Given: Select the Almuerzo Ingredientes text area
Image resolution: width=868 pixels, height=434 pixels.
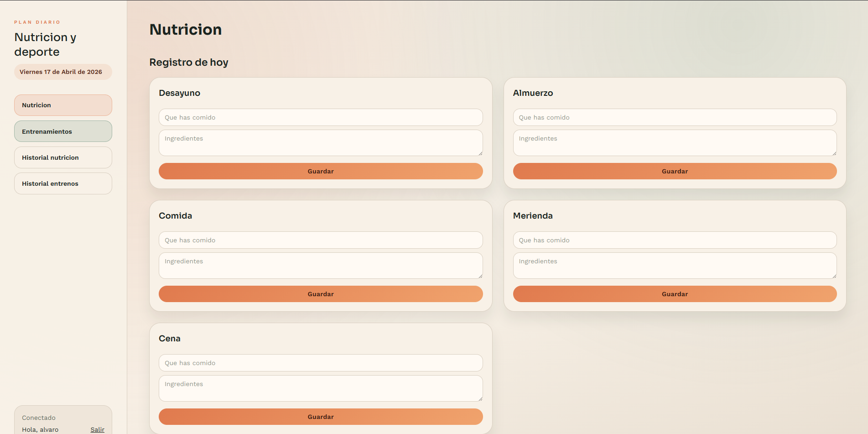Looking at the screenshot, I should coord(675,143).
